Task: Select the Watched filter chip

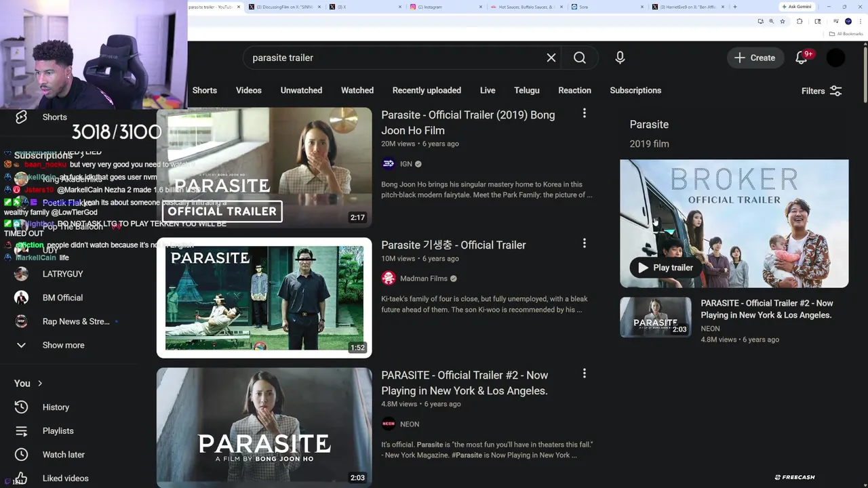Action: pos(357,90)
